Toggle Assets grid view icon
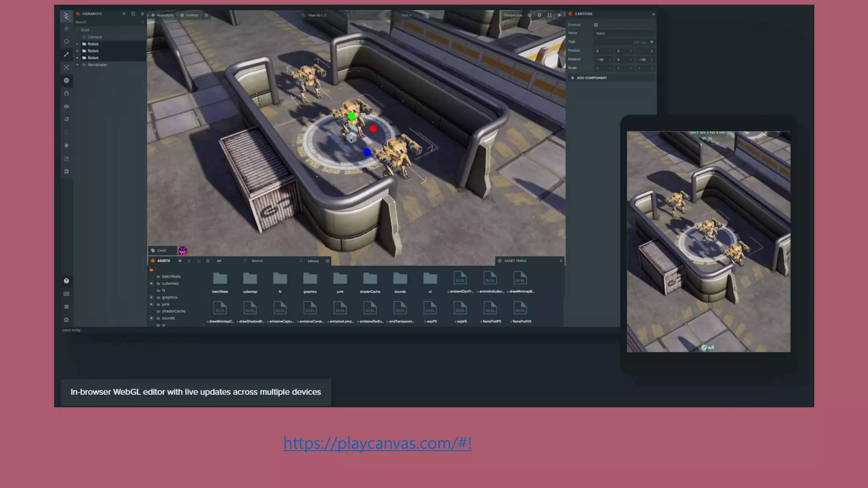 coord(208,261)
